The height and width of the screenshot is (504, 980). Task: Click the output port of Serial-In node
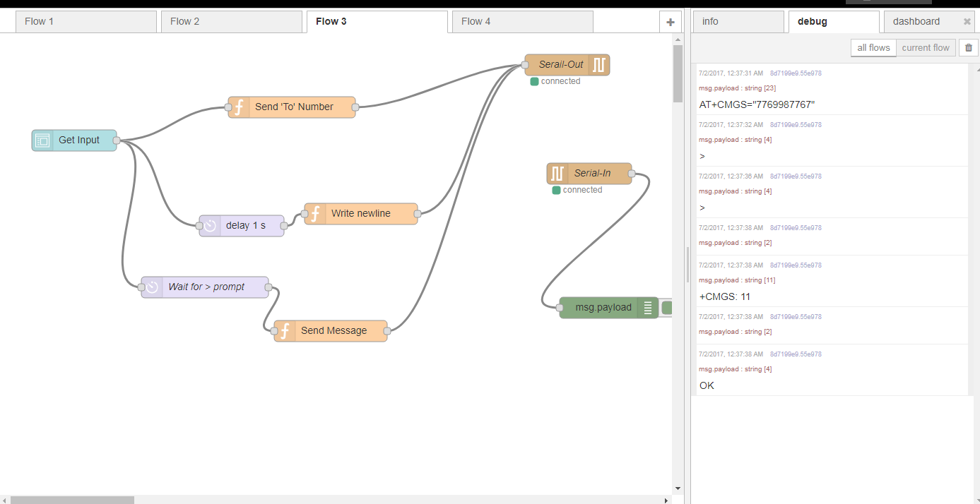[x=632, y=174]
